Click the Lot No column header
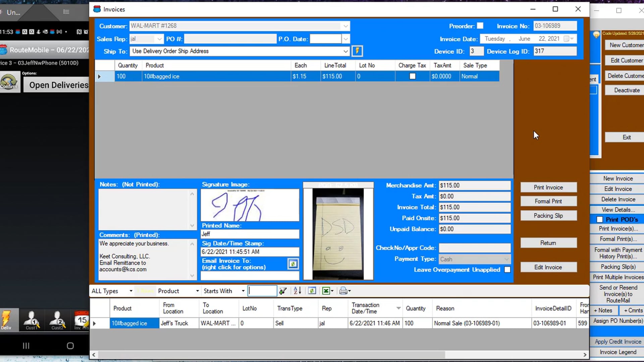This screenshot has width=644, height=362. tap(375, 65)
